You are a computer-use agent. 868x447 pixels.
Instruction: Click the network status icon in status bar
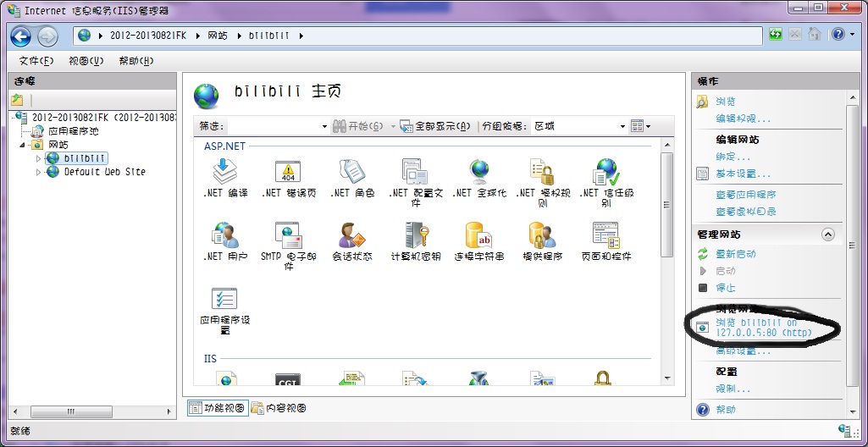[845, 430]
